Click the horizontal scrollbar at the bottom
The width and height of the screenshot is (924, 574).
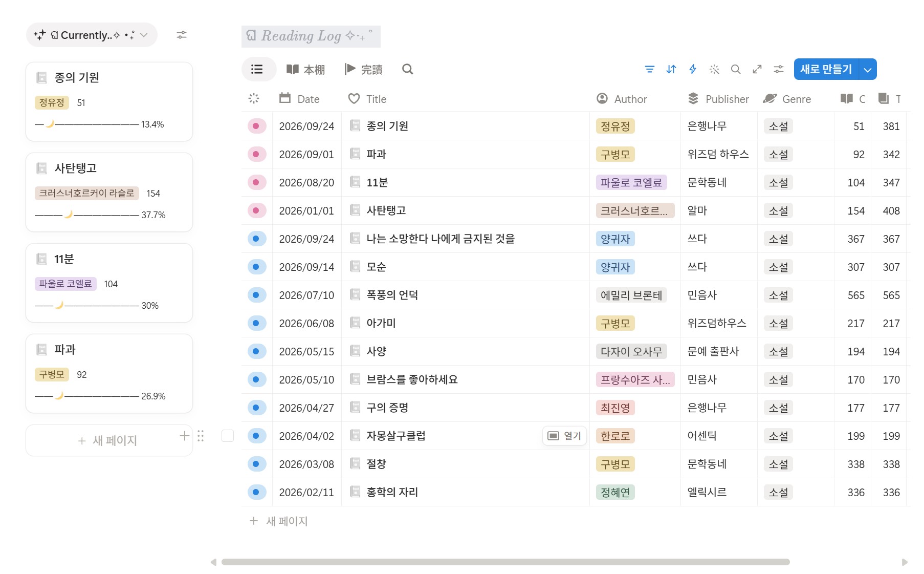pos(505,562)
